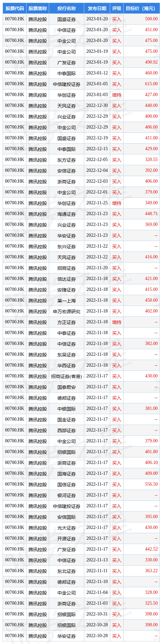
Task: Click the 招银国际 entry dated 2022-10-31
Action: pyautogui.click(x=67, y=614)
